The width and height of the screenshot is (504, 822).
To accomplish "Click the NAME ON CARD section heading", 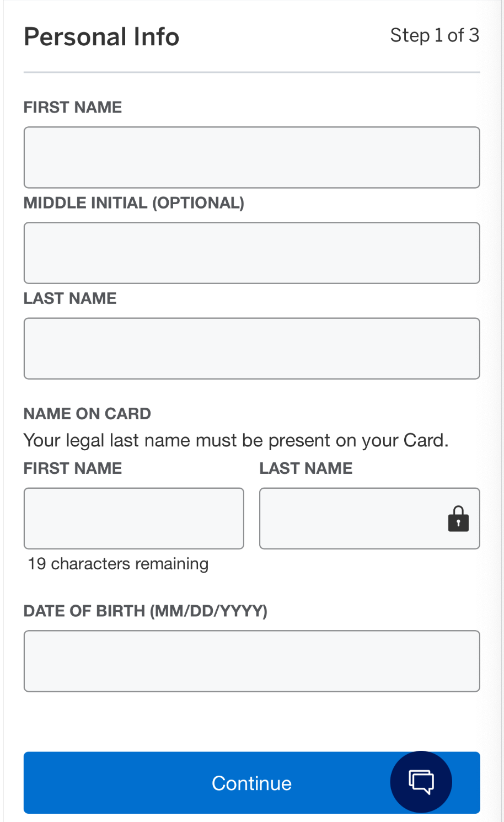I will 87,414.
